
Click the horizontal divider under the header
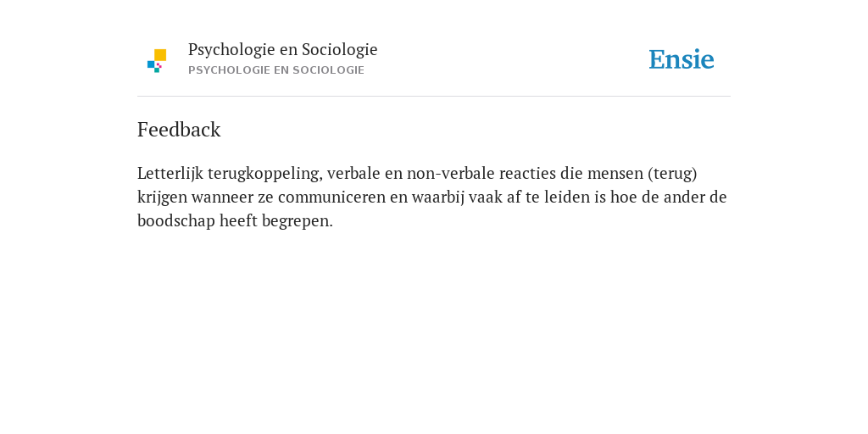pyautogui.click(x=434, y=97)
